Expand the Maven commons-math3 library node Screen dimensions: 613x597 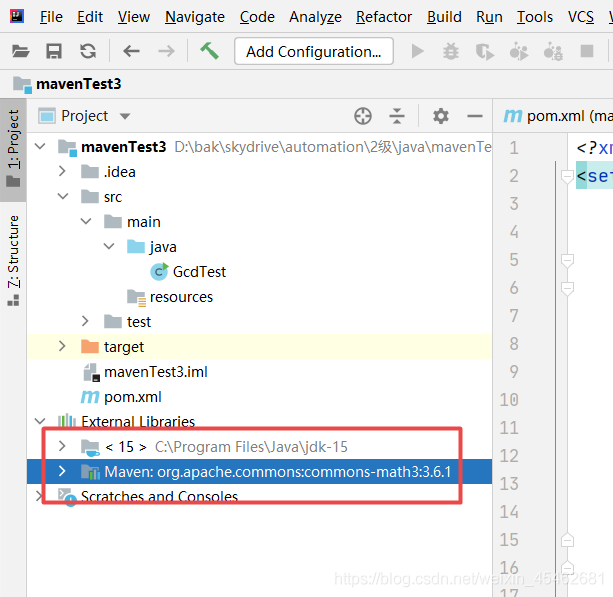click(62, 471)
